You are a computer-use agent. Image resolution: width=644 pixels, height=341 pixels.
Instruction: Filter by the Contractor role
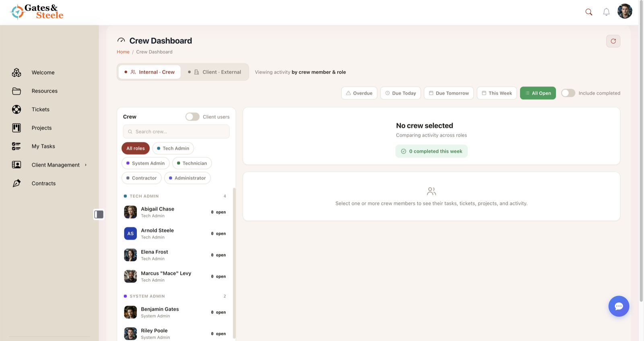[x=142, y=178]
